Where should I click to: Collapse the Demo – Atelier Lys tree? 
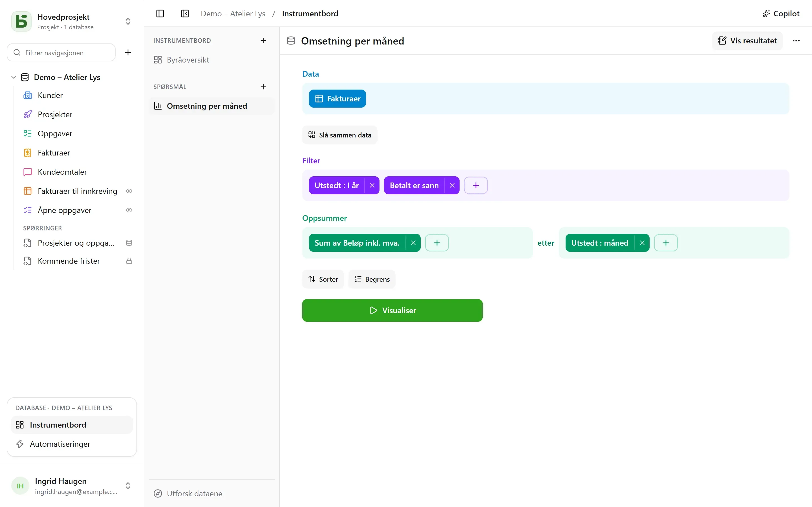click(x=14, y=77)
